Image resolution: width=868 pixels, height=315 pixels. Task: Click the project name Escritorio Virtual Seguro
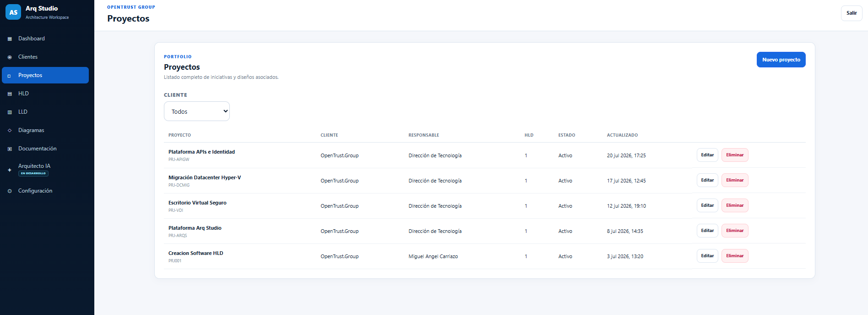click(197, 203)
